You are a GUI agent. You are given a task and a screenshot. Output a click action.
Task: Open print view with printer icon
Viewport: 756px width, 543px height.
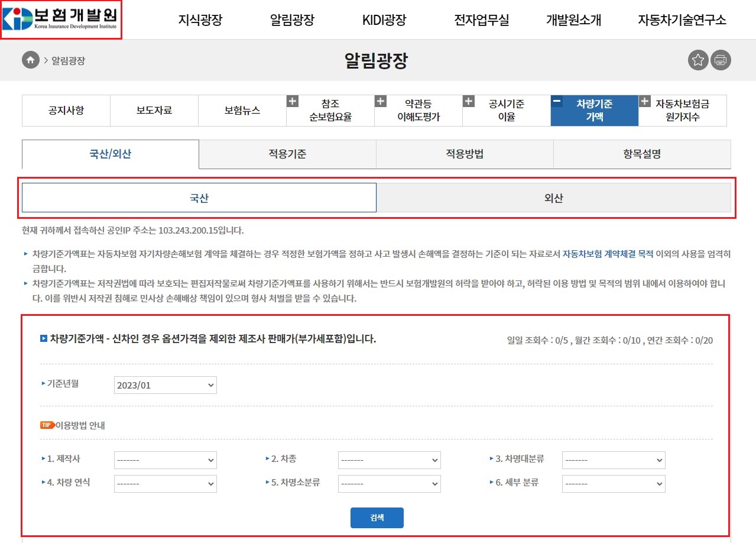click(x=720, y=60)
